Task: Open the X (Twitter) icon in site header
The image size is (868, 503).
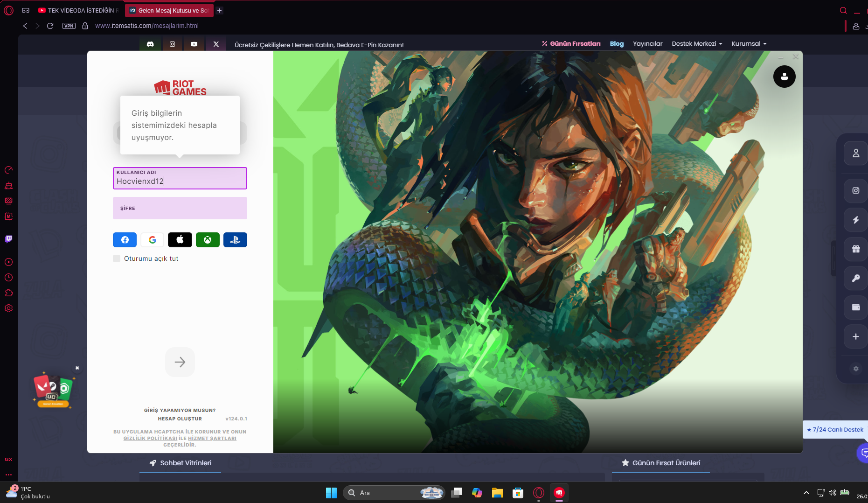Action: pyautogui.click(x=216, y=44)
